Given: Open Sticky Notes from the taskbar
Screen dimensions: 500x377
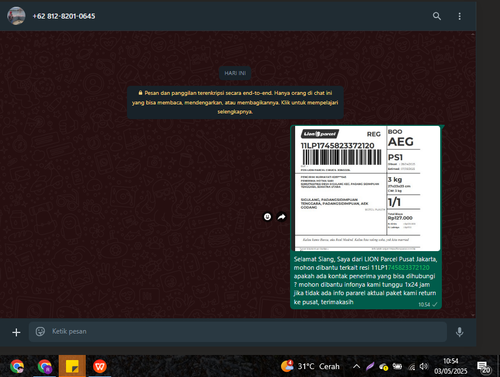Looking at the screenshot, I should [x=72, y=366].
